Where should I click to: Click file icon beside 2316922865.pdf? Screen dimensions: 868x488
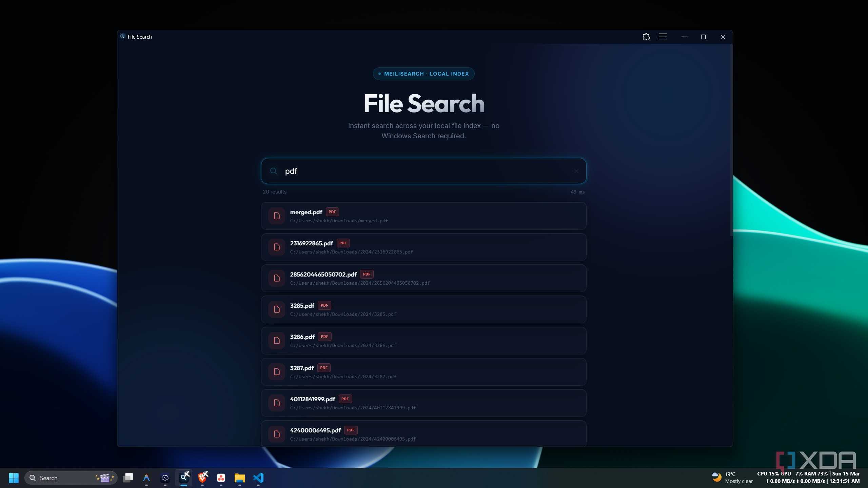[277, 247]
